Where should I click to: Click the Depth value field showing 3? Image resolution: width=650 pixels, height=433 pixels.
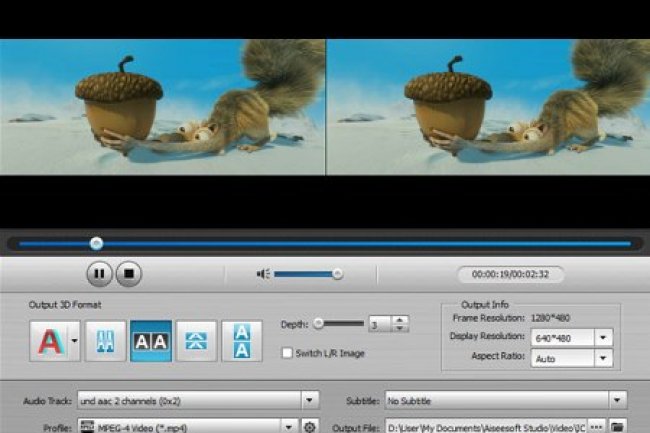[379, 324]
